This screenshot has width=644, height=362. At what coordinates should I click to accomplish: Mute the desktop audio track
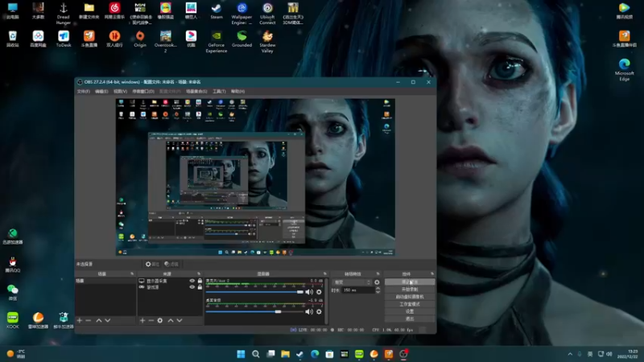tap(309, 311)
